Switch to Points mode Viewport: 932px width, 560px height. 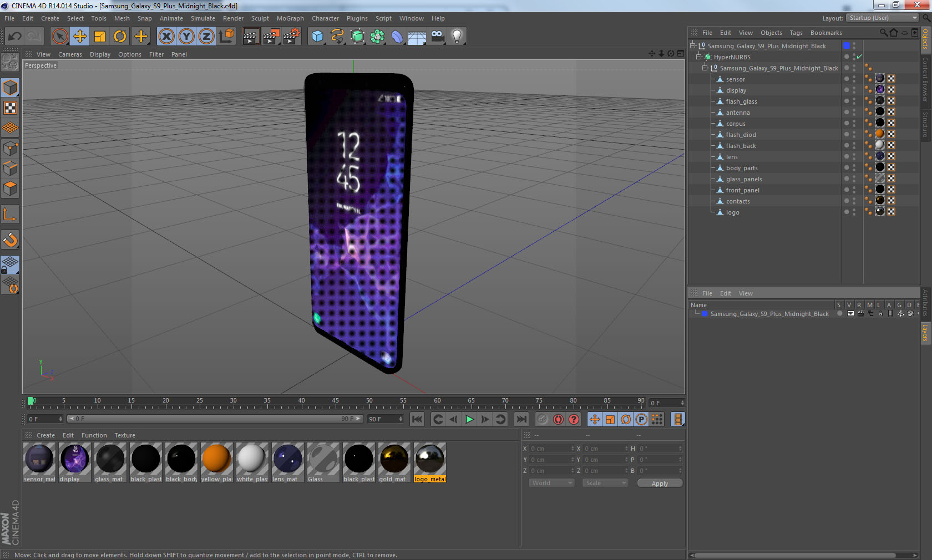click(11, 149)
